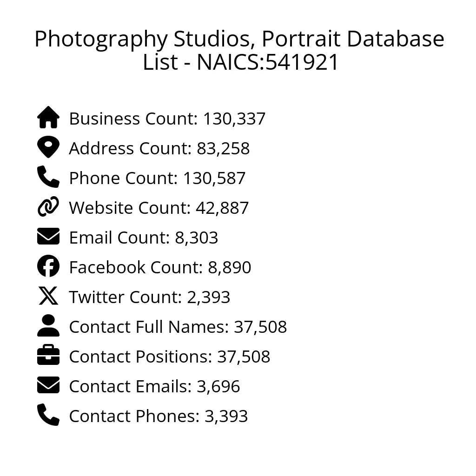This screenshot has width=476, height=476.
Task: Click the Address Count: 83,258 text
Action: (159, 148)
